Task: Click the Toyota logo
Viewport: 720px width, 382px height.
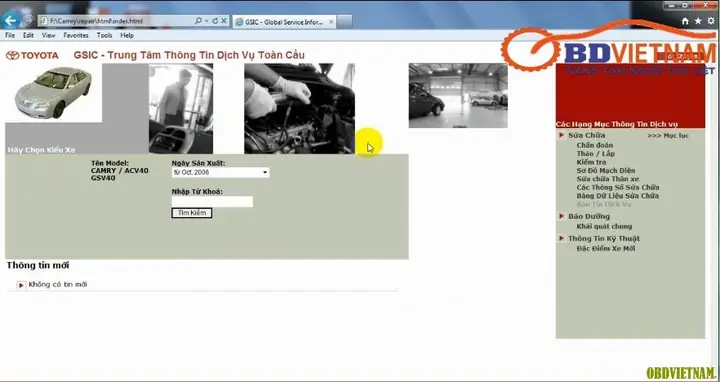Action: click(32, 56)
